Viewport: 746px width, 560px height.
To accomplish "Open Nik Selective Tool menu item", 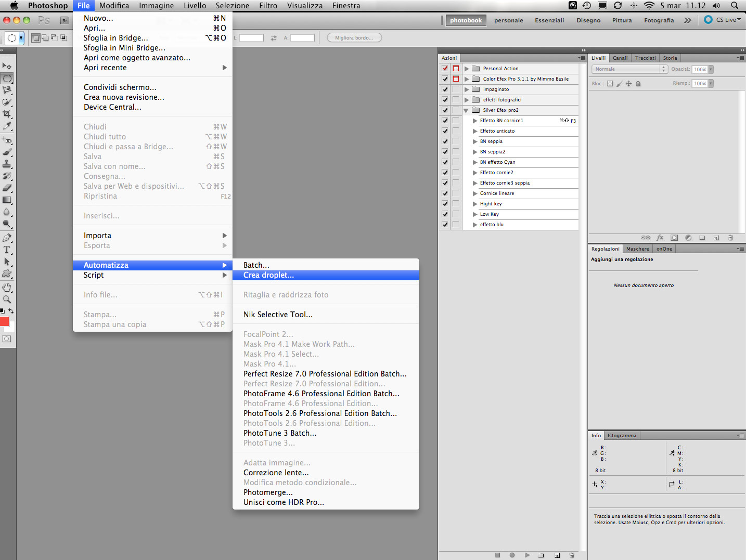I will (326, 315).
